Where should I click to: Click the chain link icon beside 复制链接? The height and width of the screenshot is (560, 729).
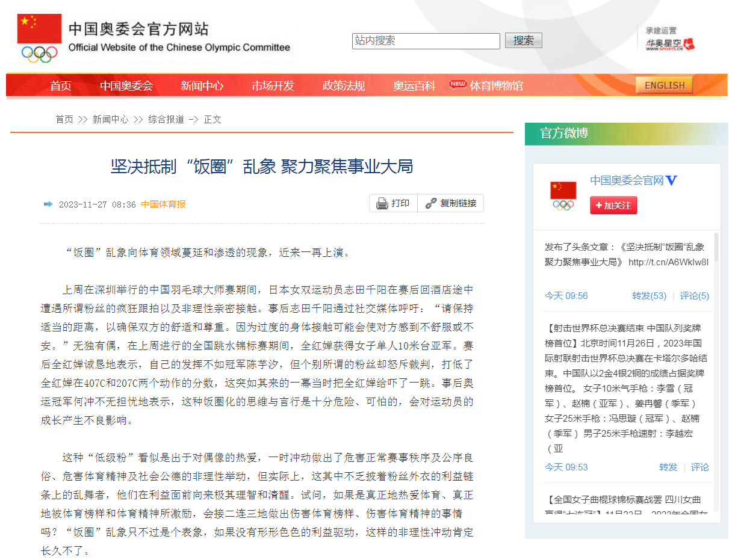430,203
